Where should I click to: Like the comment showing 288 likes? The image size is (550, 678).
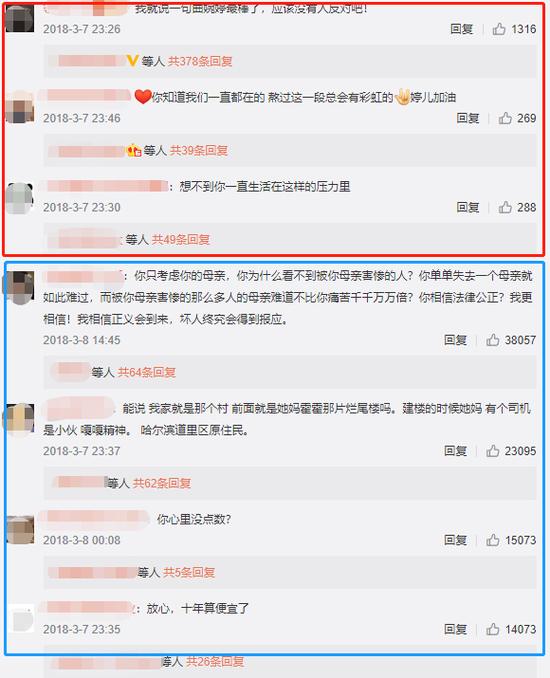tap(505, 207)
